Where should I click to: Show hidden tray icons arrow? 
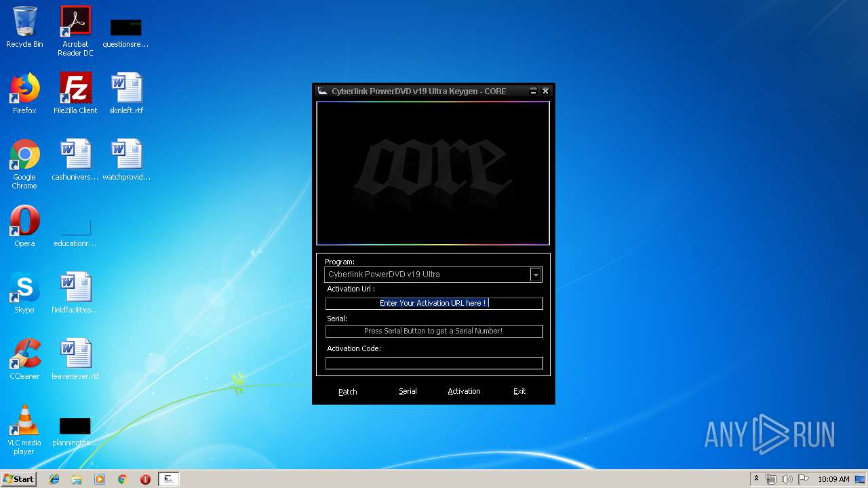pos(756,479)
